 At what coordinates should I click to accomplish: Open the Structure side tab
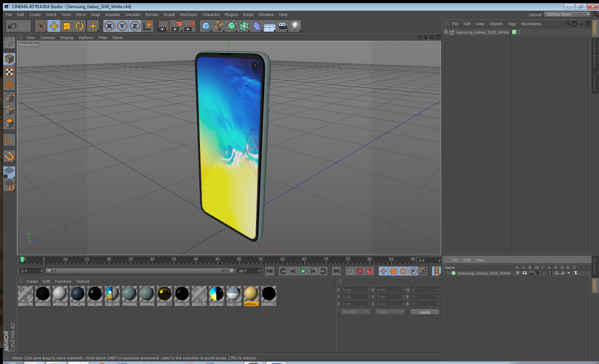[x=595, y=82]
